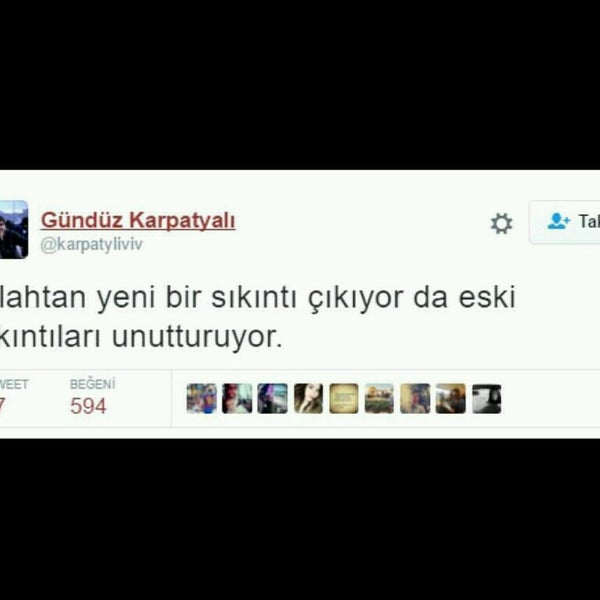Click the @karpatyliviv handle

(91, 244)
